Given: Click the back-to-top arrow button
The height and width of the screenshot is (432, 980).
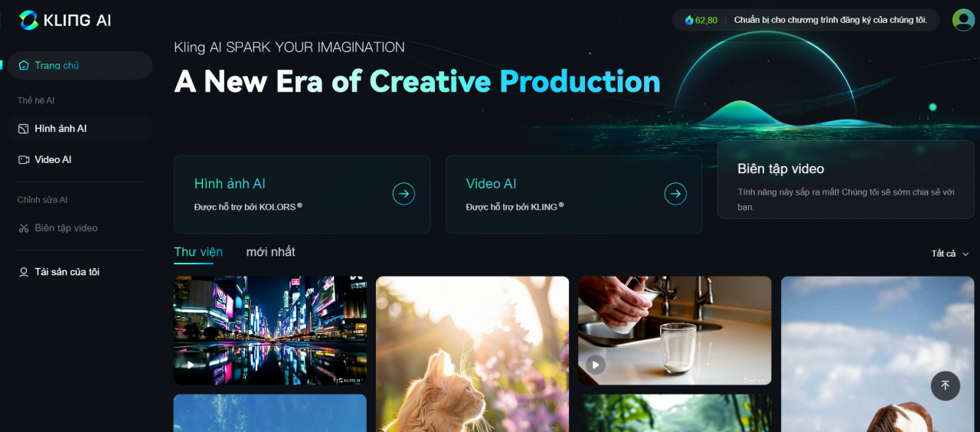Looking at the screenshot, I should point(945,385).
